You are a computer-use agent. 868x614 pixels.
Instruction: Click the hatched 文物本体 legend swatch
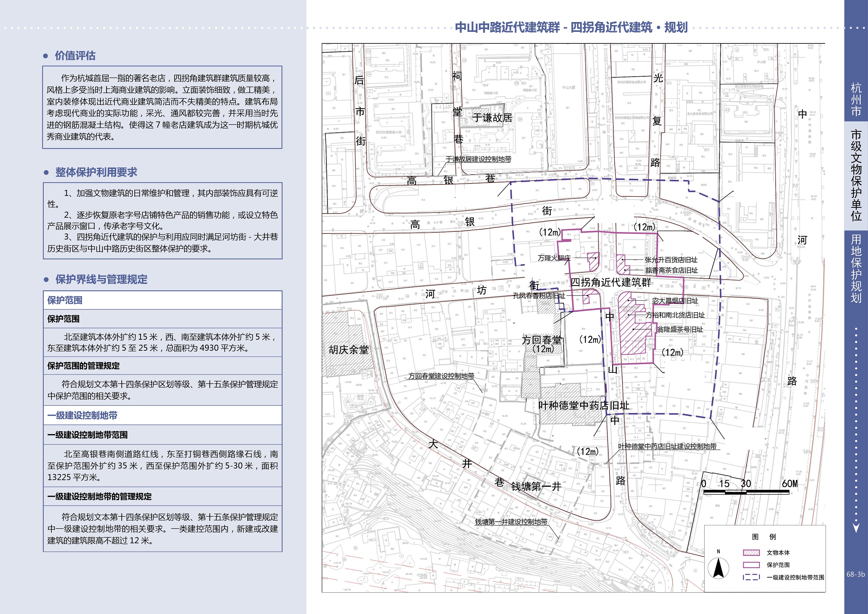pyautogui.click(x=751, y=552)
